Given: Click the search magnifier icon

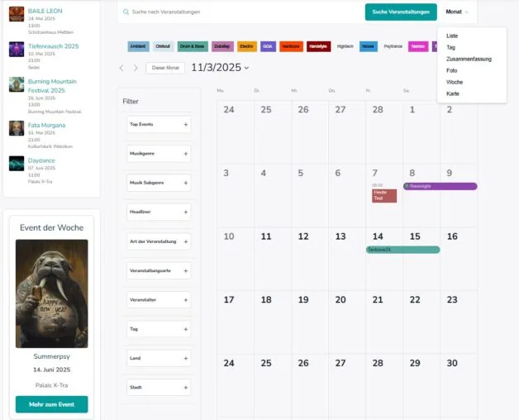Looking at the screenshot, I should click(x=126, y=12).
